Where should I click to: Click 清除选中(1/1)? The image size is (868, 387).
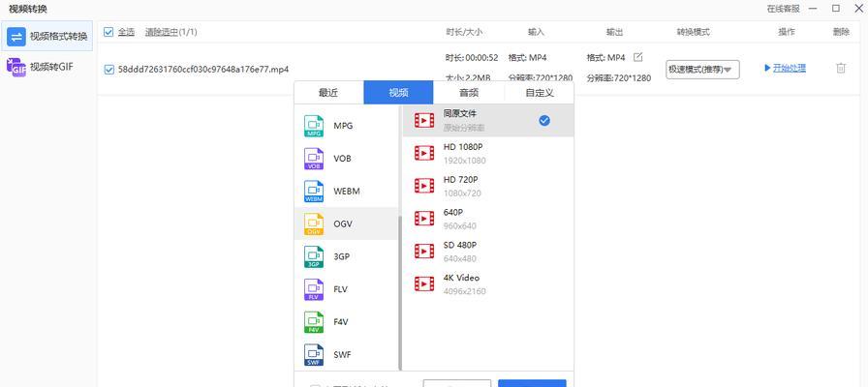pos(171,32)
